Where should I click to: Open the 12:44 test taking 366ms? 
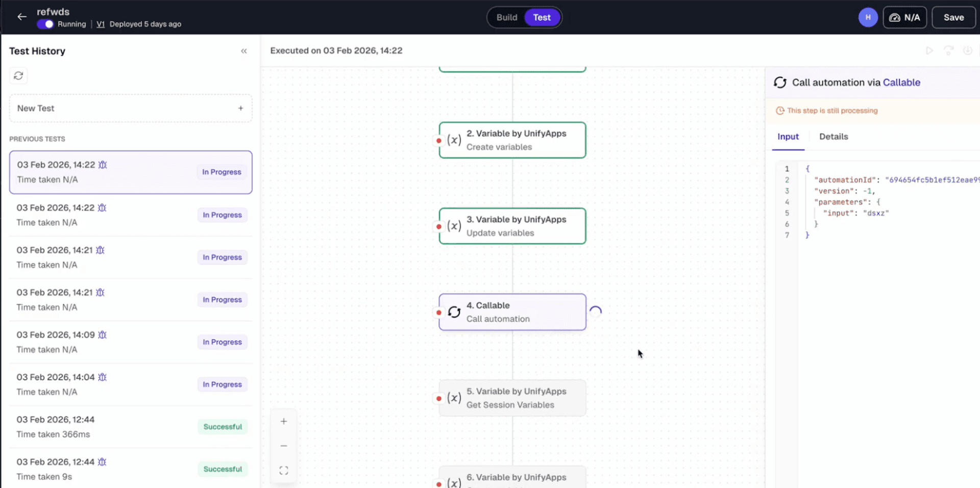click(x=130, y=427)
